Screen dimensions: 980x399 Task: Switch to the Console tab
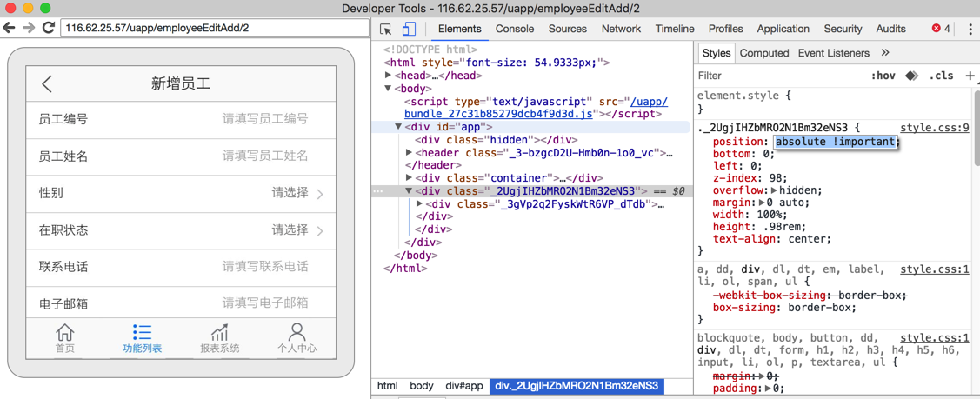tap(515, 29)
